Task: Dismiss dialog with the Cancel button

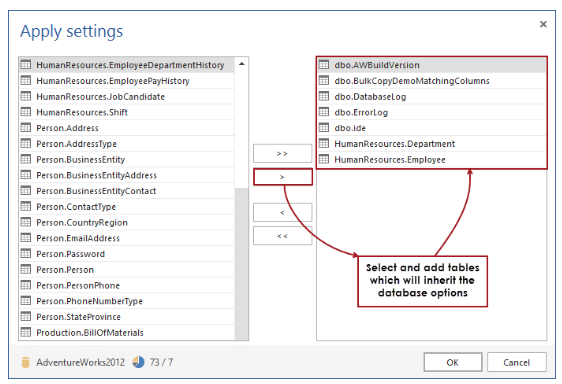Action: [516, 362]
